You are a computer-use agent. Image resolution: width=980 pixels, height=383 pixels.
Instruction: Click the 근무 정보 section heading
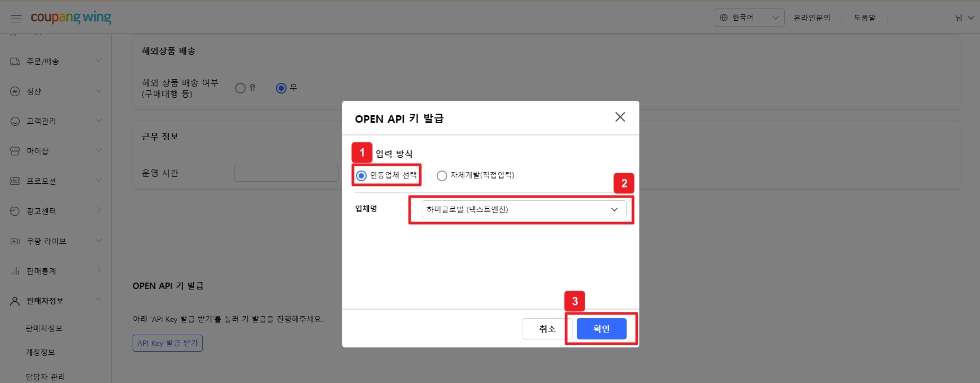pos(160,137)
